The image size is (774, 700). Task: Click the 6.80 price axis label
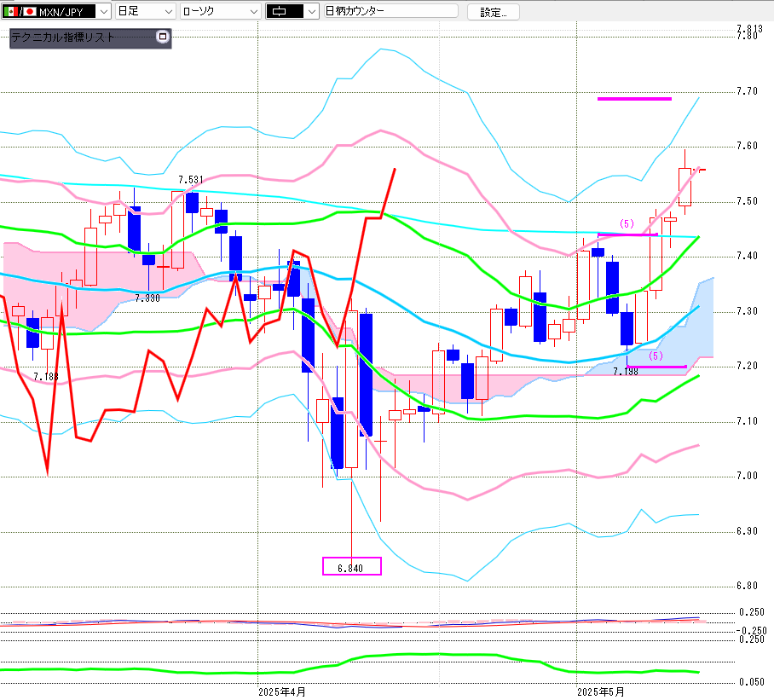click(747, 586)
